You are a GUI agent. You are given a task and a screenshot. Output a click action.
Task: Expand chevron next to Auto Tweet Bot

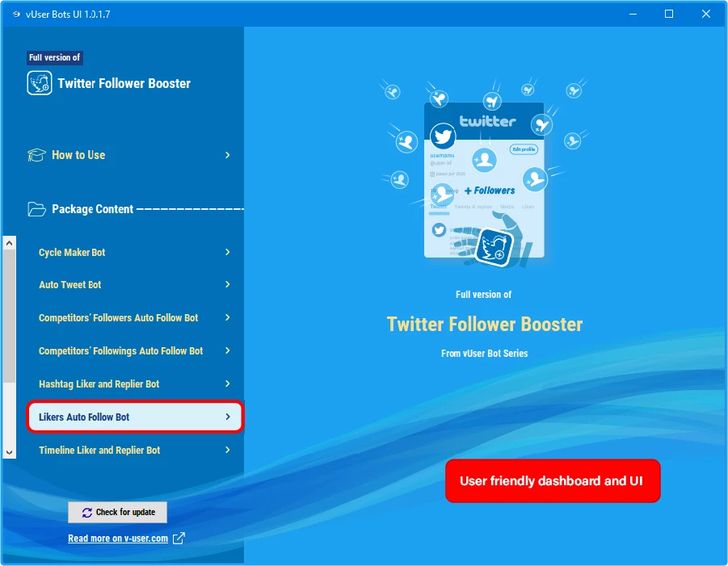coord(228,284)
